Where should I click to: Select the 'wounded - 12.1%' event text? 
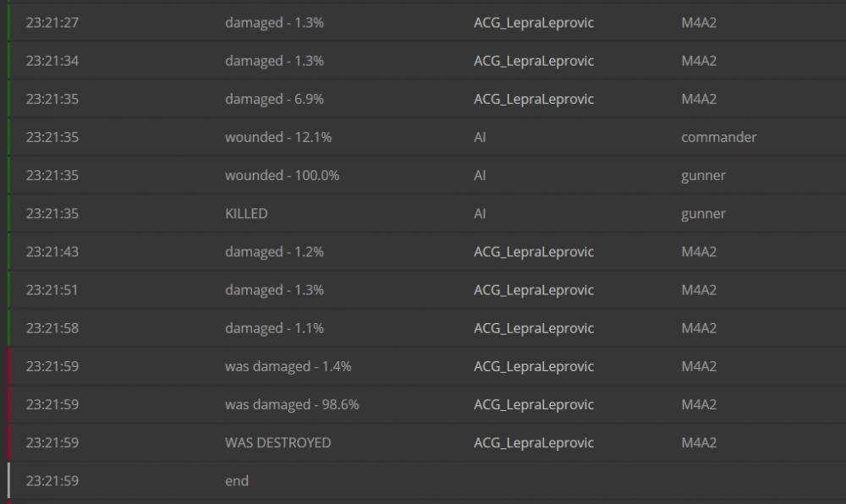pos(277,137)
